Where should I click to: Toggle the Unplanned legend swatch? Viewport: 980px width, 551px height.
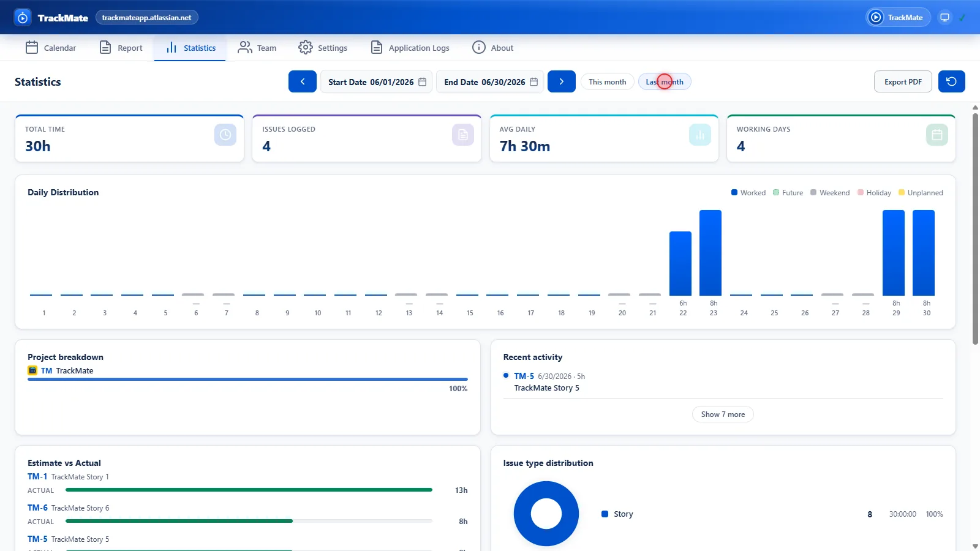coord(902,192)
